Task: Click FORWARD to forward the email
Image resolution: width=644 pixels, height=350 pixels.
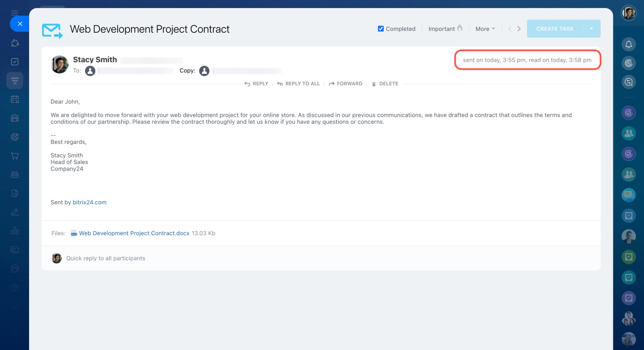Action: [x=346, y=83]
